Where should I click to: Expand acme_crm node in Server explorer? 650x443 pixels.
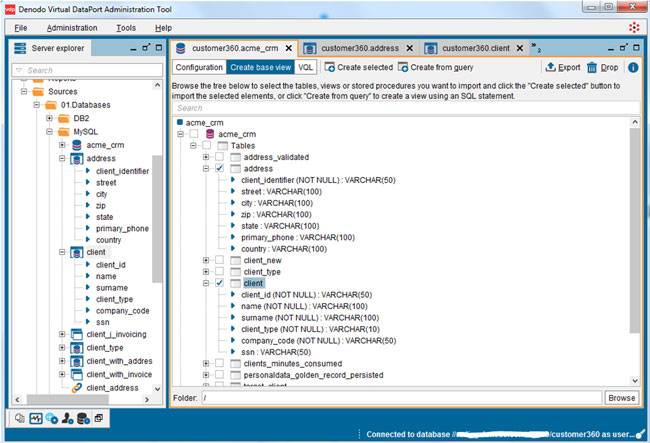coord(62,145)
